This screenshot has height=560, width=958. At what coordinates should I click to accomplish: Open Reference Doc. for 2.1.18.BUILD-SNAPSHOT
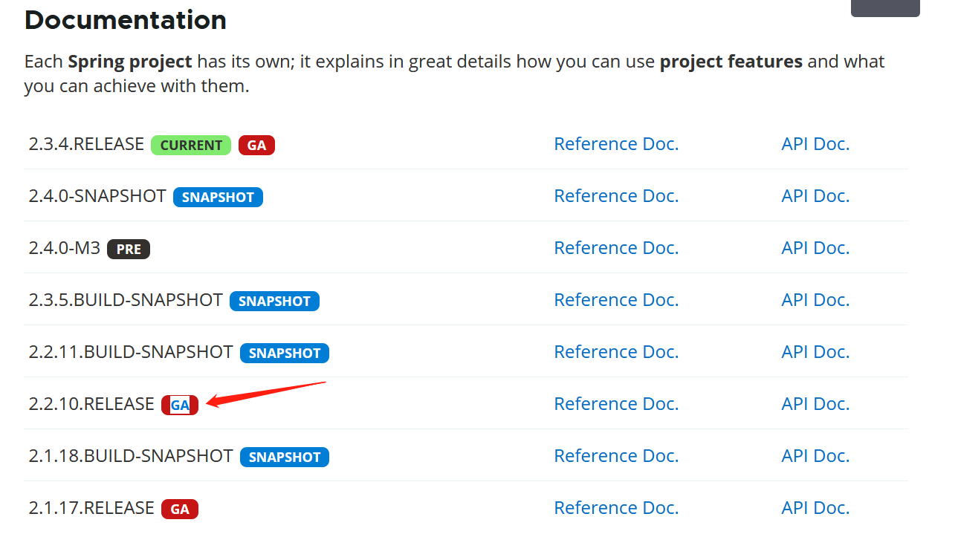pos(616,456)
